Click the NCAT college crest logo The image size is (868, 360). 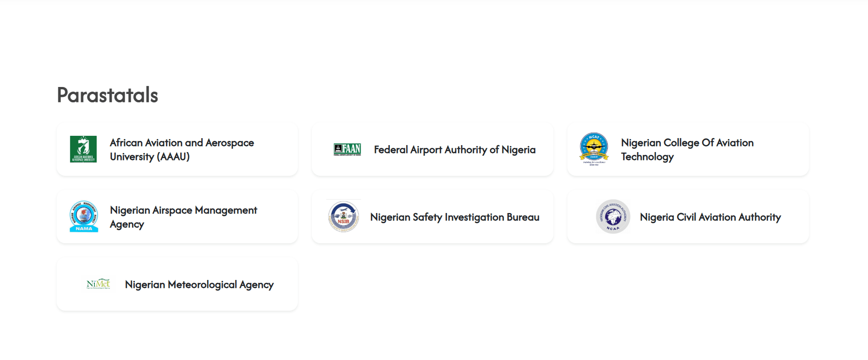[594, 149]
